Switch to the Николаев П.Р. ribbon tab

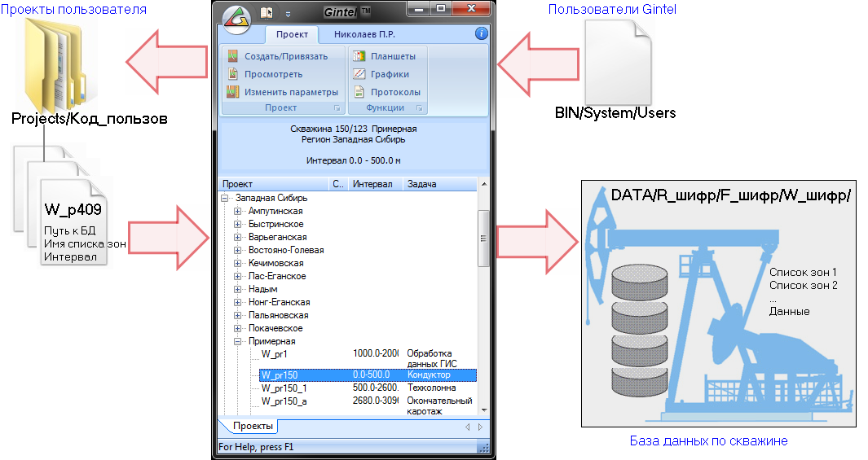coord(364,34)
